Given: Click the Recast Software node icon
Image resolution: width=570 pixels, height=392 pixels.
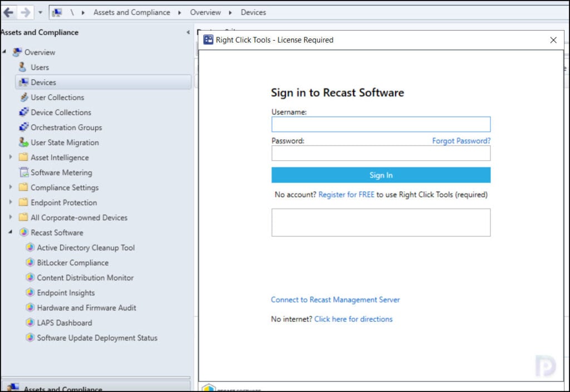Looking at the screenshot, I should pyautogui.click(x=23, y=232).
